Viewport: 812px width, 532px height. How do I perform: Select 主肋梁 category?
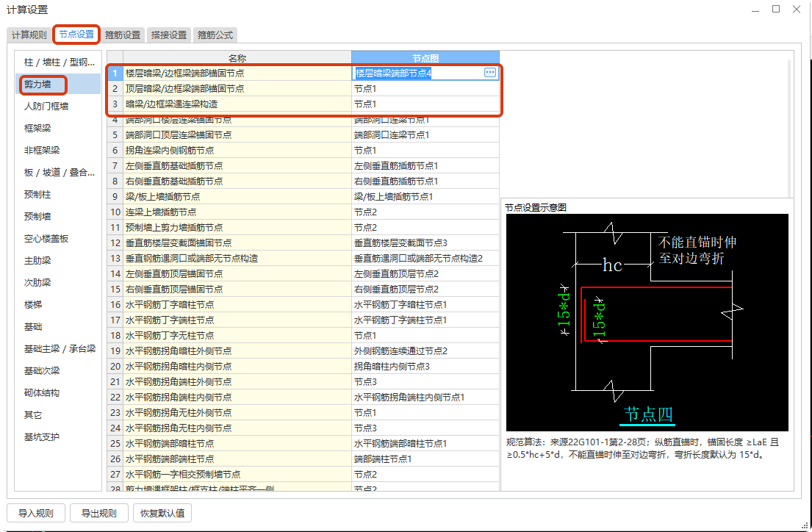click(x=59, y=261)
